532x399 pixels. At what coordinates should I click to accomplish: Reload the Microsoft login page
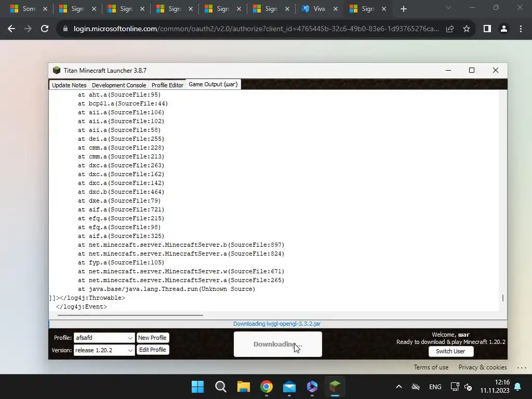pos(45,29)
